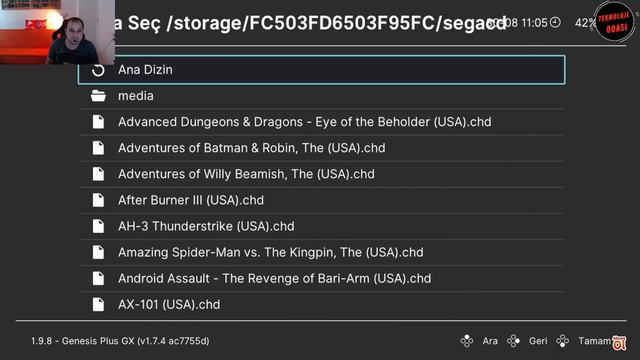Click the gamepad icon next to Ara

(x=467, y=341)
